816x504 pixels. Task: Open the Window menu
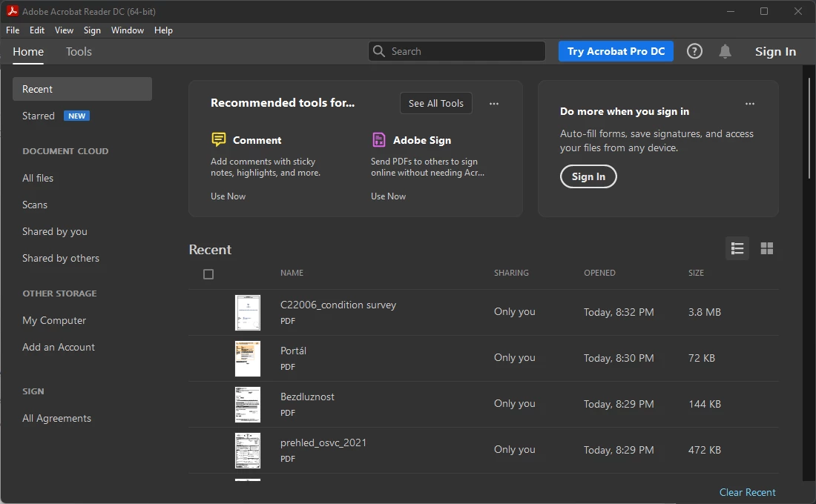(128, 30)
